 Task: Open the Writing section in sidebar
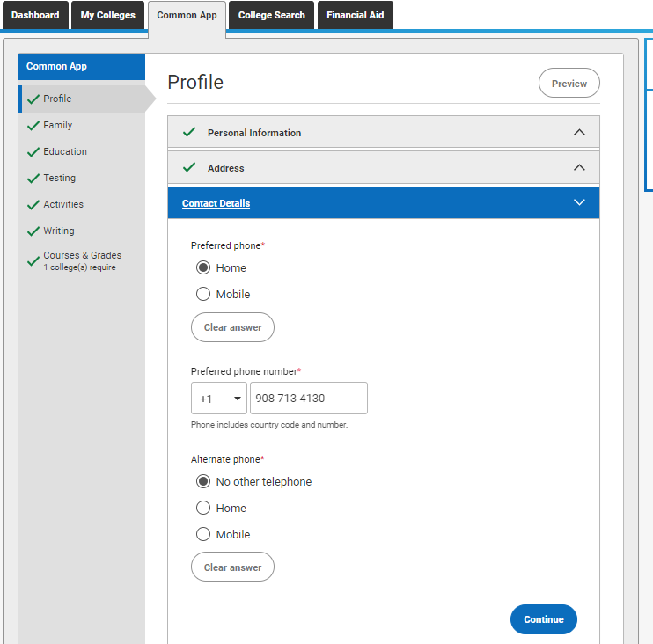click(x=59, y=231)
